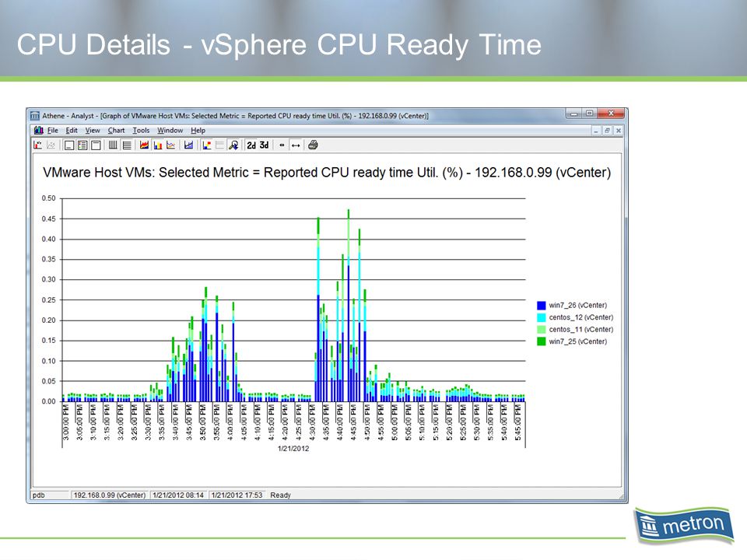Click the colored scatter legend icon
This screenshot has height=560, width=747.
coord(206,145)
